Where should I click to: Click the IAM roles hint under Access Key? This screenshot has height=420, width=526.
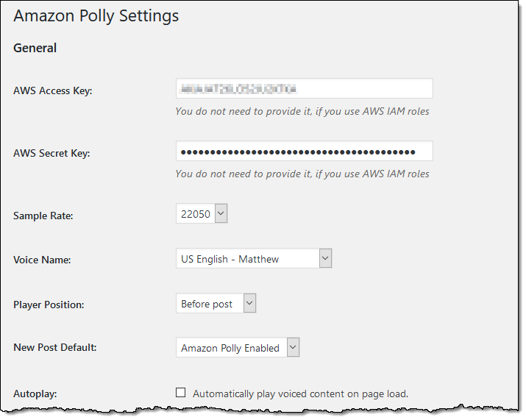click(x=302, y=112)
